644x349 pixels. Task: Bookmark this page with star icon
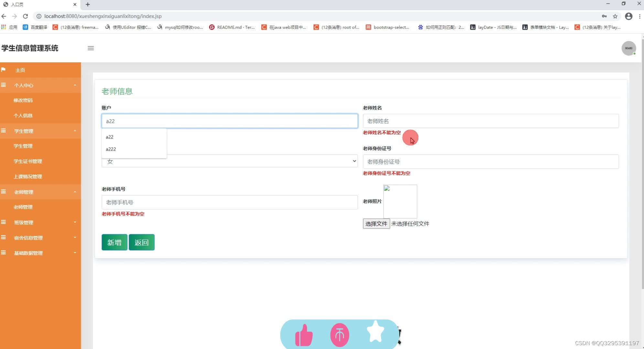click(x=615, y=16)
